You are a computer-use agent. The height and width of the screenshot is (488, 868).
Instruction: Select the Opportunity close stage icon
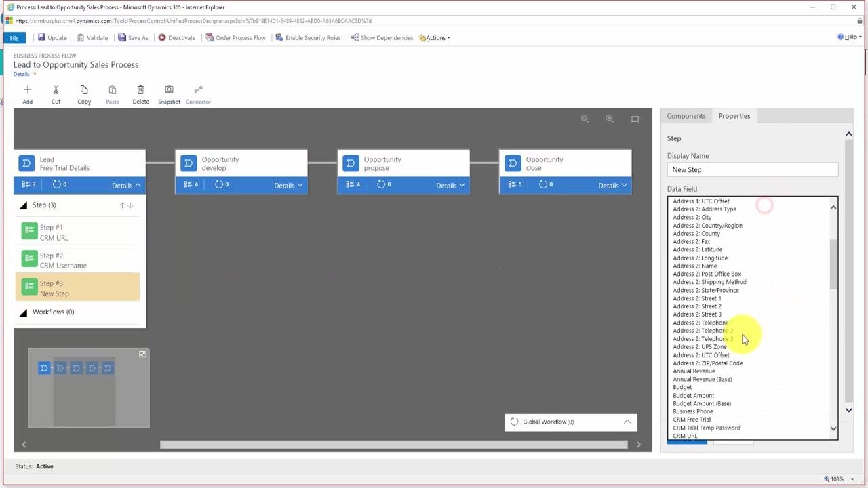(512, 163)
